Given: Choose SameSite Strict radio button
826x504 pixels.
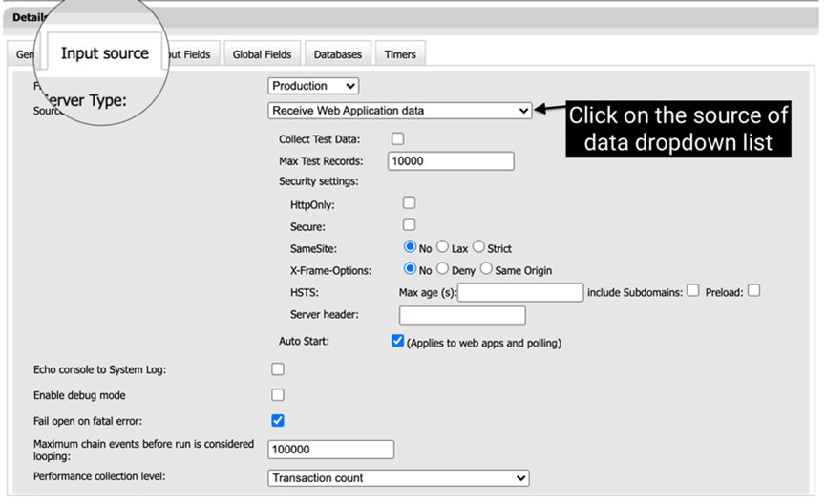Looking at the screenshot, I should [479, 248].
